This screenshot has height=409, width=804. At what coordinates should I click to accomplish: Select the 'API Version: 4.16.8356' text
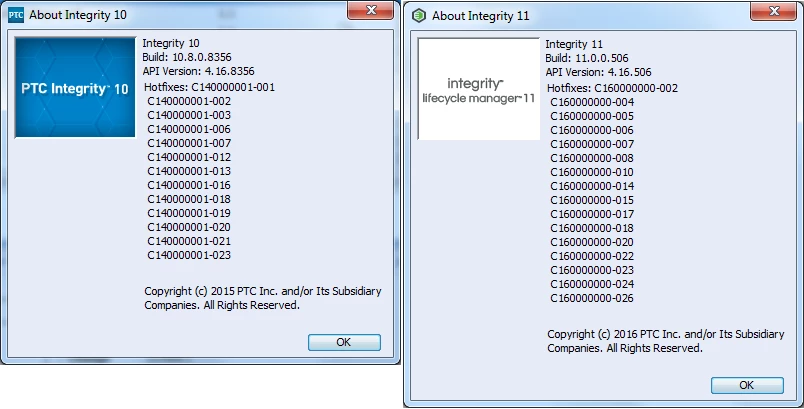pos(198,71)
